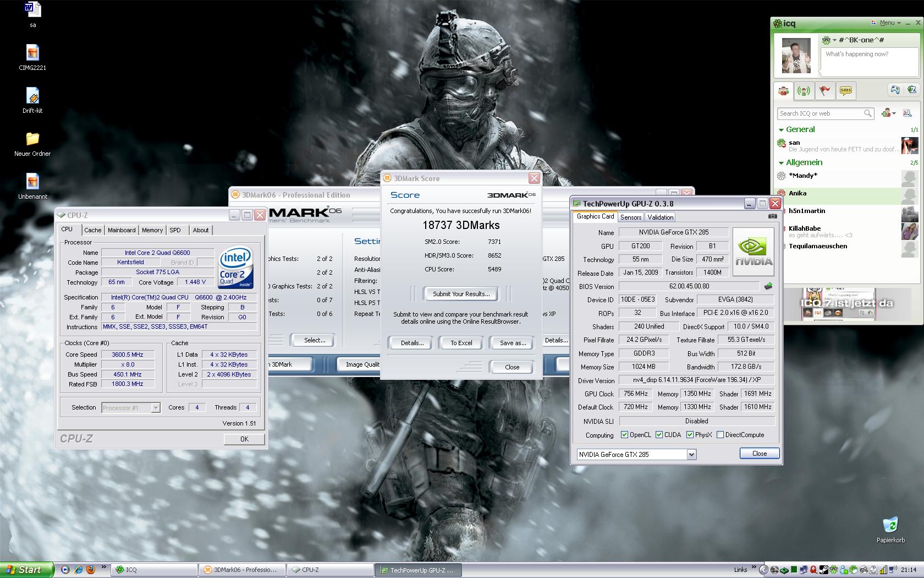Switch to the SPD tab in CPU-Z
Viewport: 924px width, 578px height.
point(175,230)
